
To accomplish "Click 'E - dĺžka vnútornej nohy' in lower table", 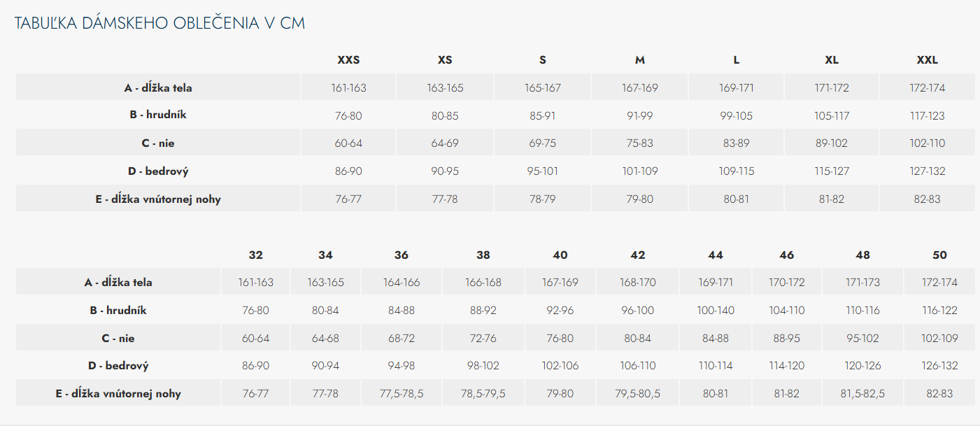I will [118, 394].
